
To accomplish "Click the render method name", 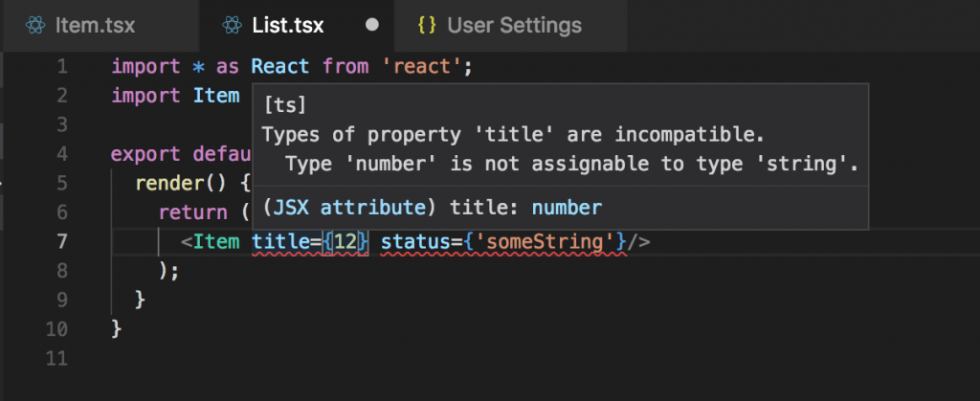I will coord(165,184).
